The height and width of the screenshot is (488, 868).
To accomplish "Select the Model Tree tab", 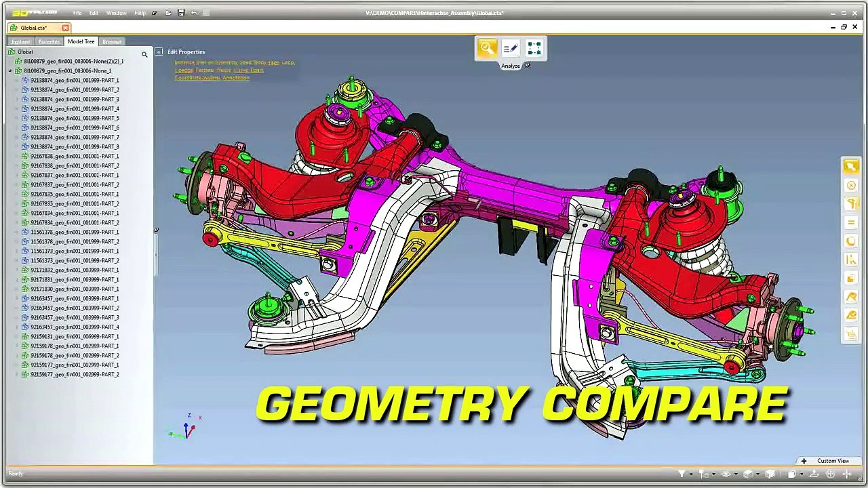I will pyautogui.click(x=81, y=42).
